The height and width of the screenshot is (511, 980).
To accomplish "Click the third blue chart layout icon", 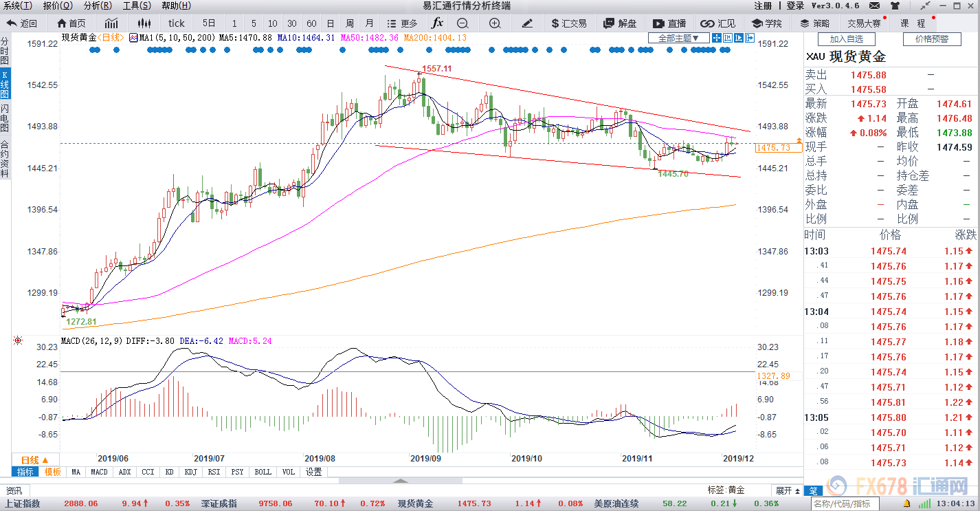I will (x=739, y=38).
